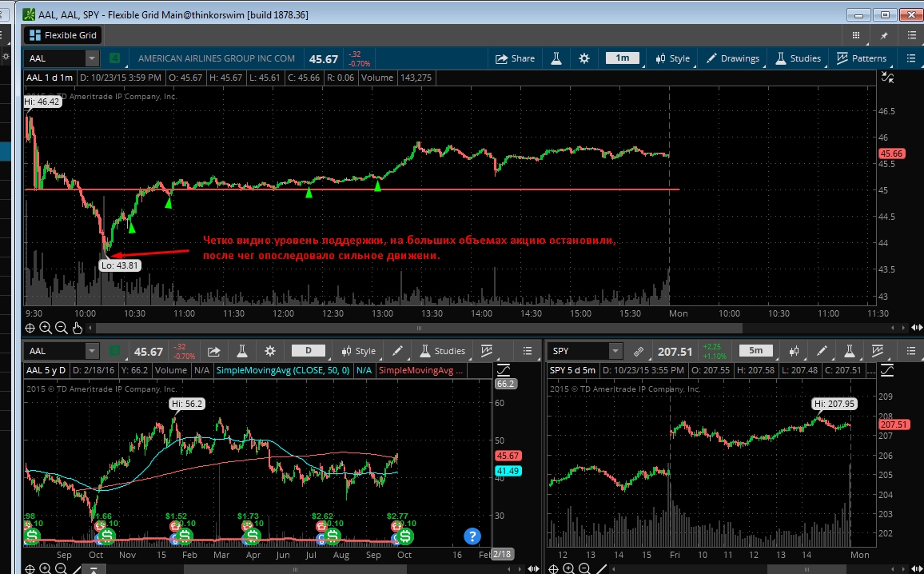The image size is (924, 574).
Task: Select the pan hand tool under top chart
Action: (78, 328)
